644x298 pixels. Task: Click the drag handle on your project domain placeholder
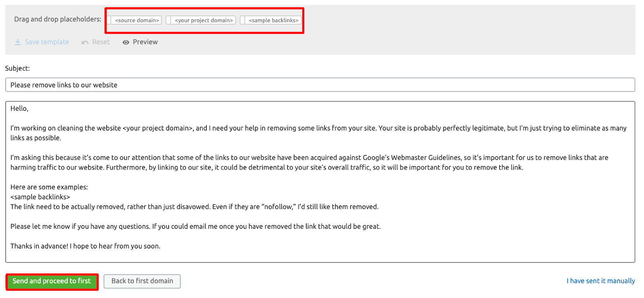(x=171, y=20)
